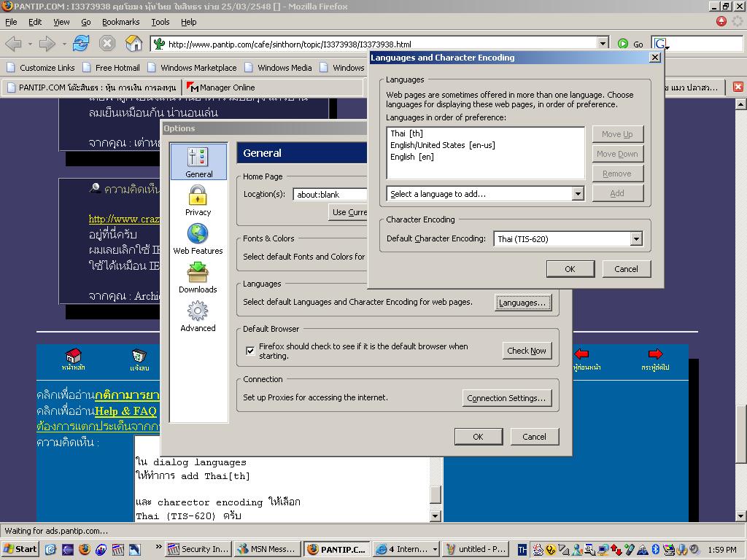
Task: Open the General options category
Action: (x=198, y=162)
